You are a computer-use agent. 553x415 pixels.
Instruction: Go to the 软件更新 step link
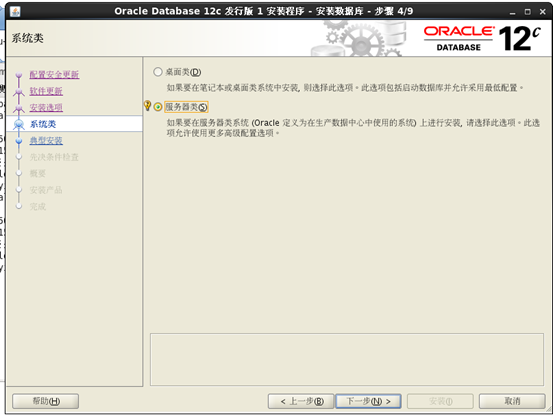[46, 91]
